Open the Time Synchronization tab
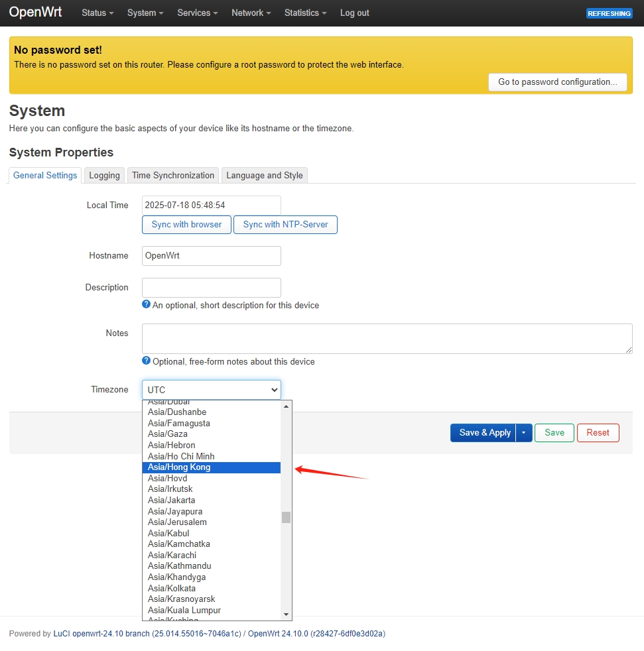This screenshot has width=644, height=651. pos(173,175)
